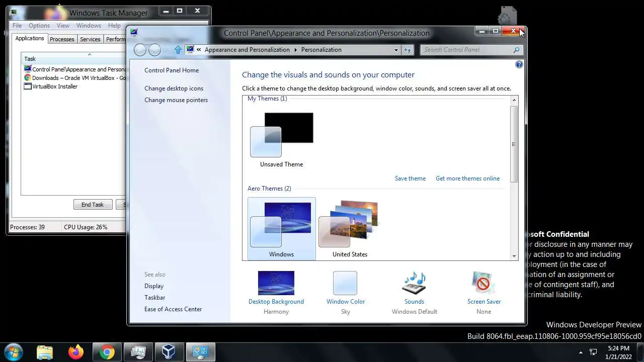Click the Personalization window title icon
This screenshot has height=362, width=644.
(x=134, y=33)
